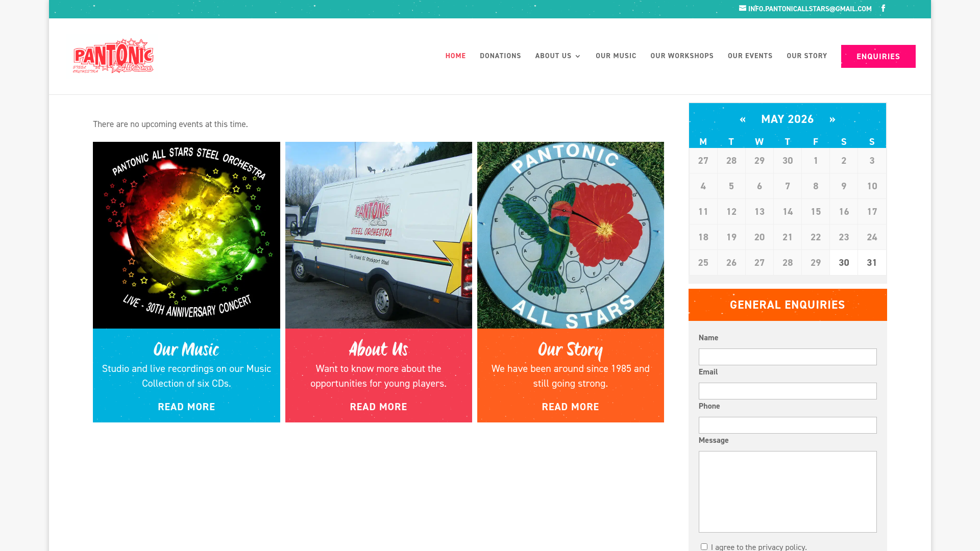Go to next month in calendar
980x551 pixels.
click(832, 119)
